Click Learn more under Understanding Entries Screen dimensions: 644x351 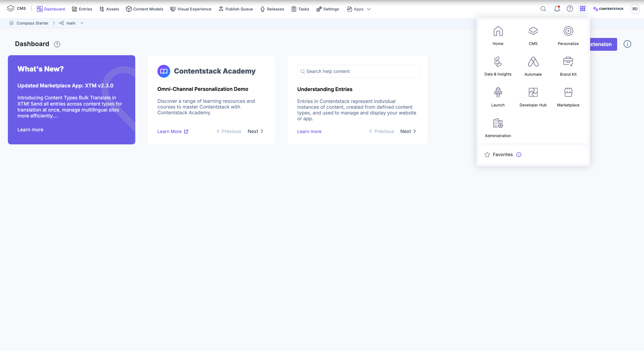(x=309, y=131)
